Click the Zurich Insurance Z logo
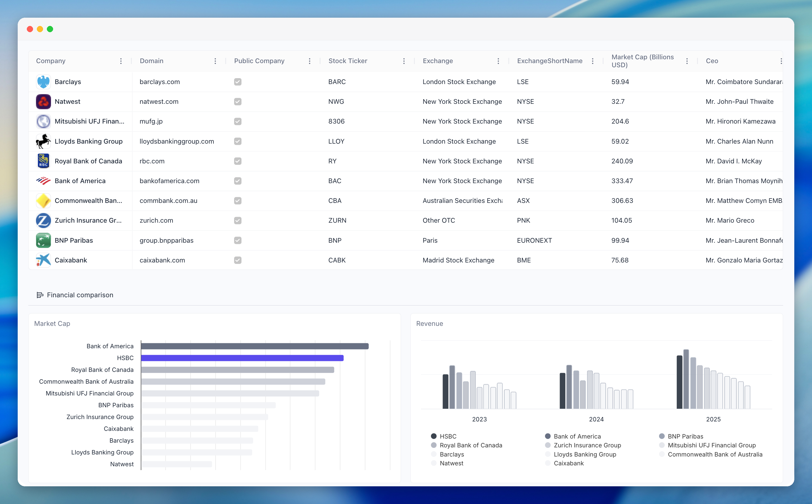Screen dimensions: 812x504 (x=43, y=221)
